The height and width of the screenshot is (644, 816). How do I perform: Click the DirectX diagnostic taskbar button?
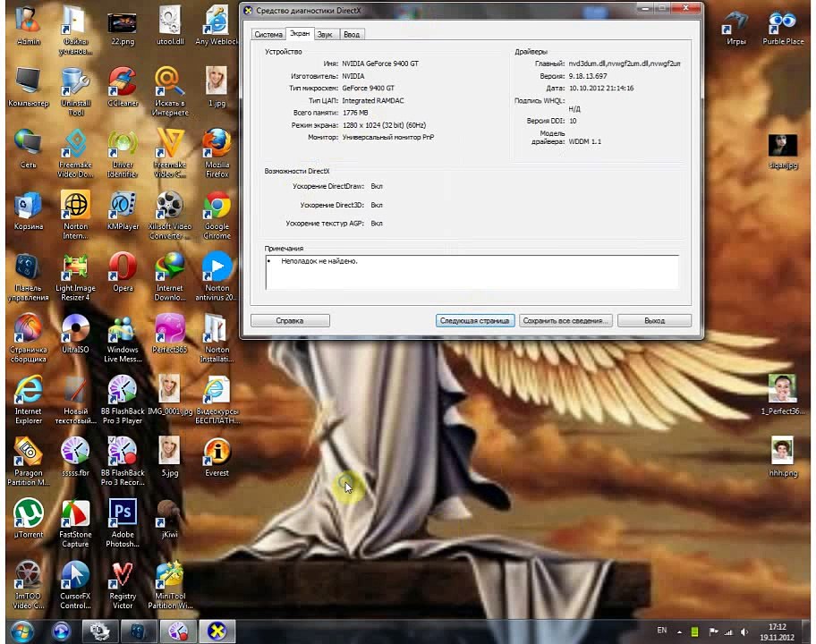tap(217, 631)
